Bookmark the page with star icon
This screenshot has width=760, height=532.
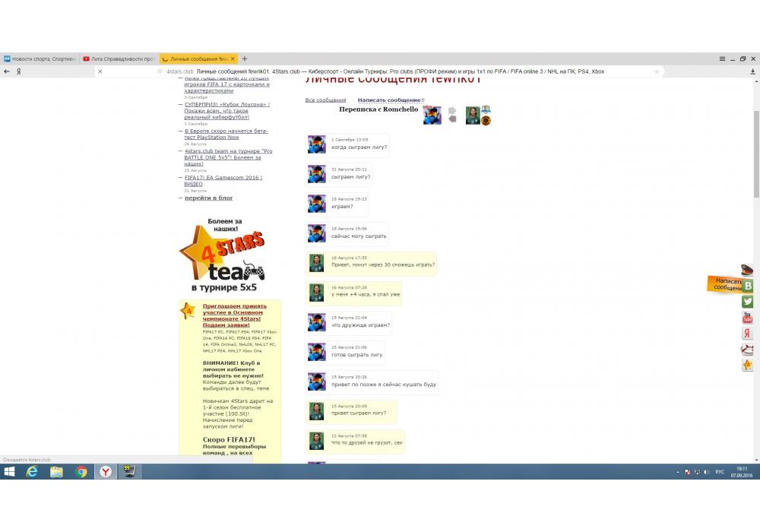(x=657, y=71)
